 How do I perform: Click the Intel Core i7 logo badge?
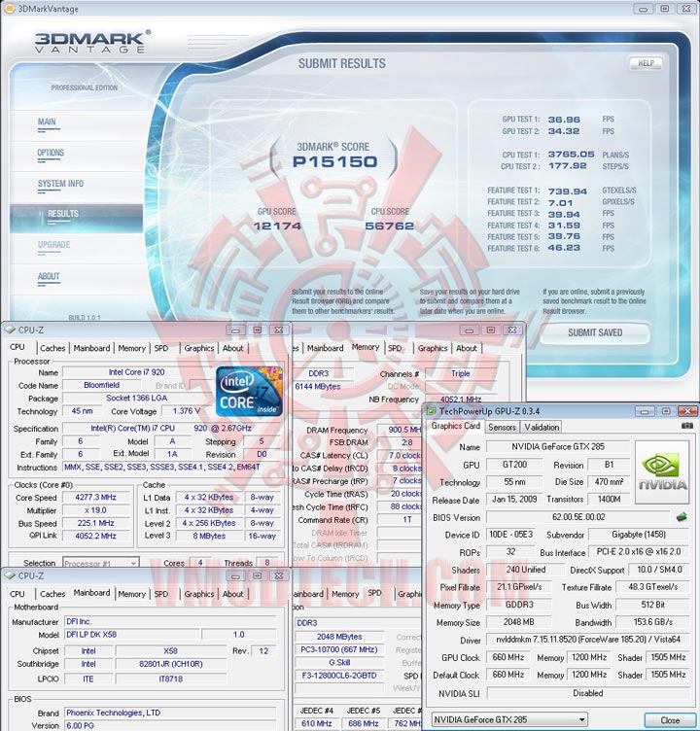click(250, 391)
